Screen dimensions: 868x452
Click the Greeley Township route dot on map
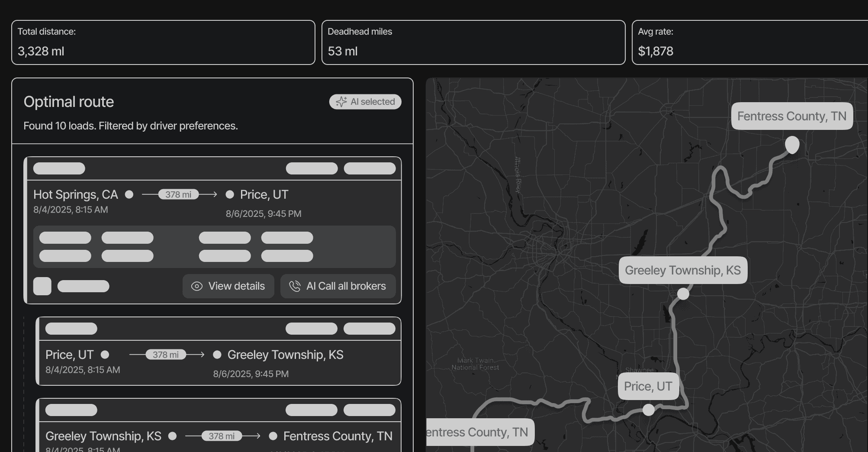[683, 294]
